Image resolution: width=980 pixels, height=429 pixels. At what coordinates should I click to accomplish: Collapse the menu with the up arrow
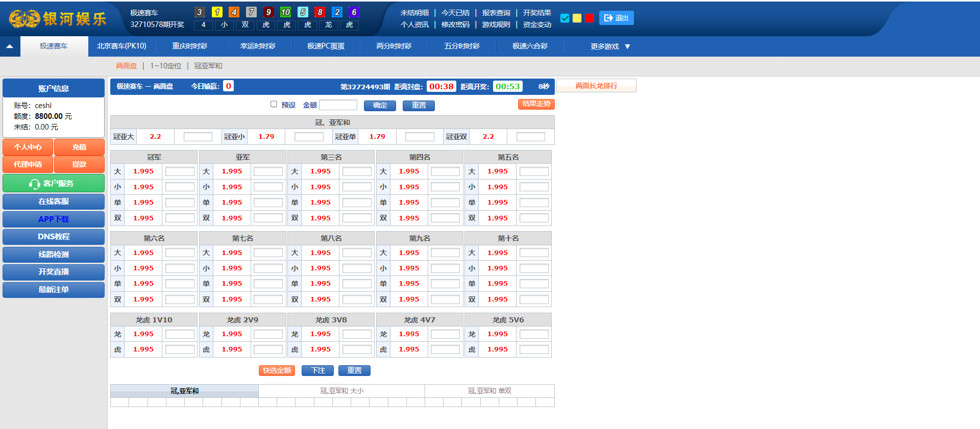tap(10, 46)
